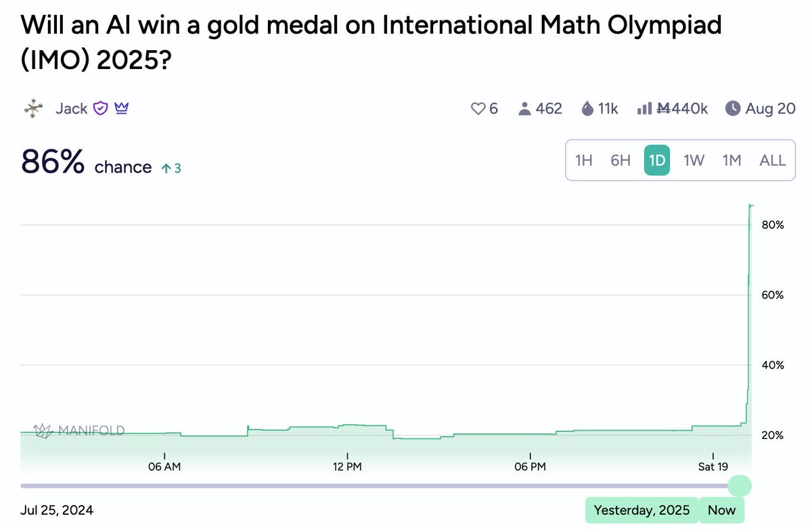Select the 1D time range

pos(657,160)
